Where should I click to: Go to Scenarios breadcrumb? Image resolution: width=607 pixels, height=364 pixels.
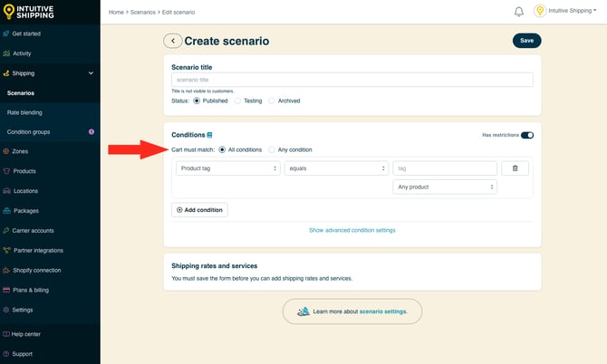click(x=143, y=13)
